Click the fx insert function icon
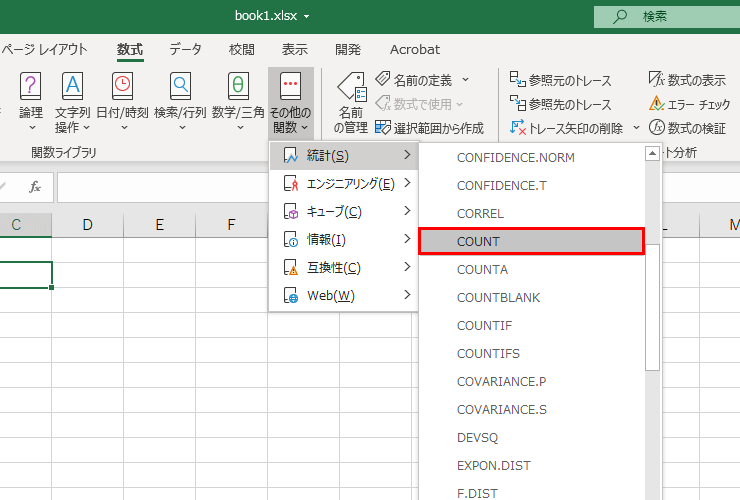Viewport: 740px width, 500px height. (x=34, y=187)
